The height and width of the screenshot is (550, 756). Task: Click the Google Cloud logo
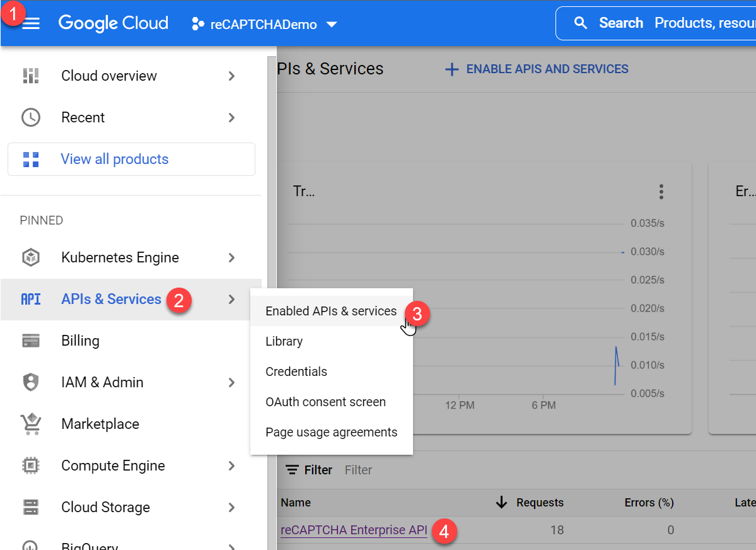pyautogui.click(x=113, y=23)
